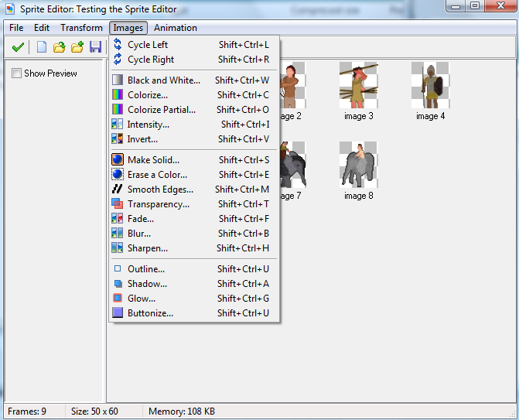Select Blur... menu entry
Viewport: 519px width, 420px height.
[x=194, y=234]
